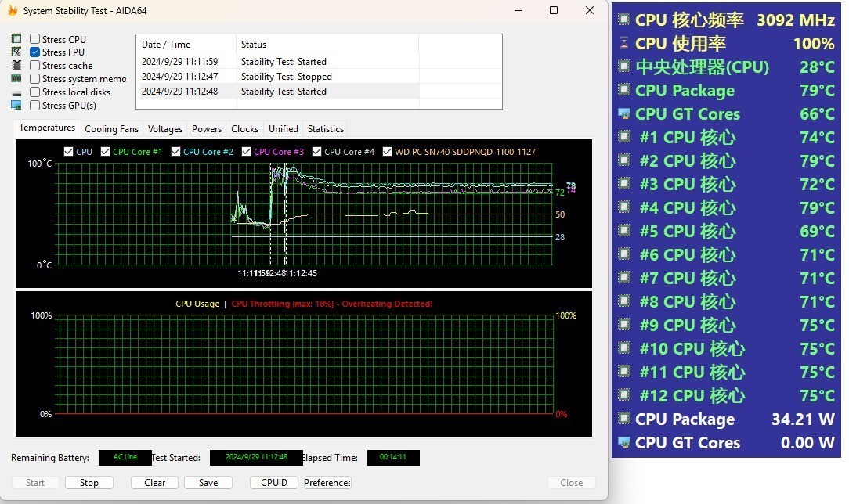The height and width of the screenshot is (504, 849).
Task: Click the icon beside #7 CPU 核心
Action: pyautogui.click(x=623, y=277)
